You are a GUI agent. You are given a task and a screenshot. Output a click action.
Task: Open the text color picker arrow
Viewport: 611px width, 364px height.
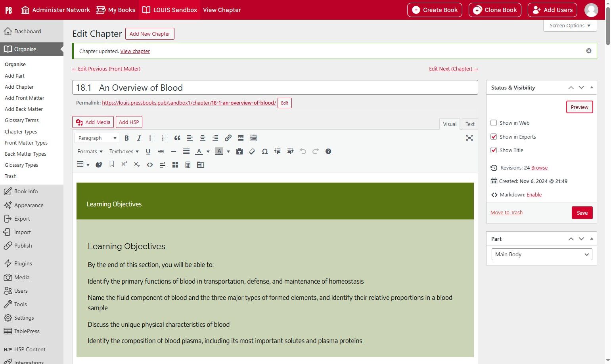point(208,151)
